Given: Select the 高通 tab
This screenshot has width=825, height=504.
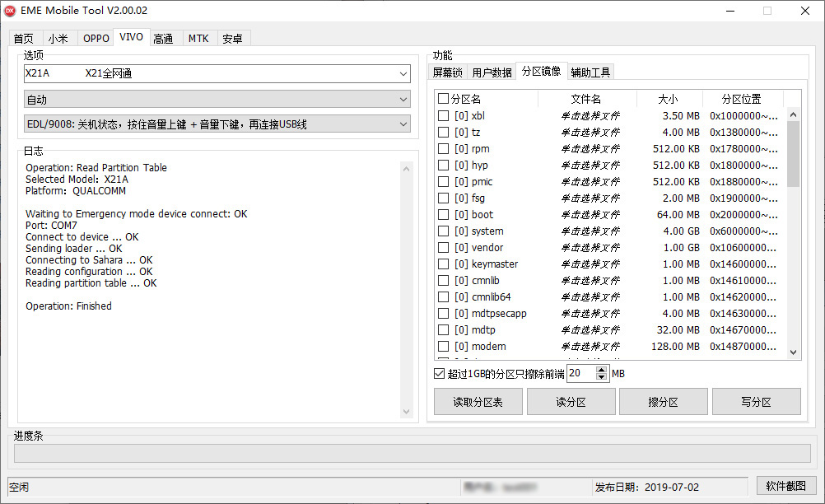Looking at the screenshot, I should tap(163, 39).
